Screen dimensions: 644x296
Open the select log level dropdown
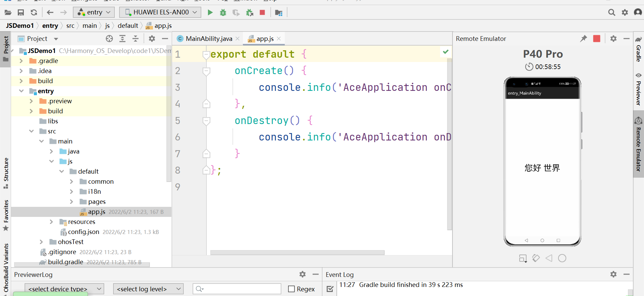tap(149, 289)
